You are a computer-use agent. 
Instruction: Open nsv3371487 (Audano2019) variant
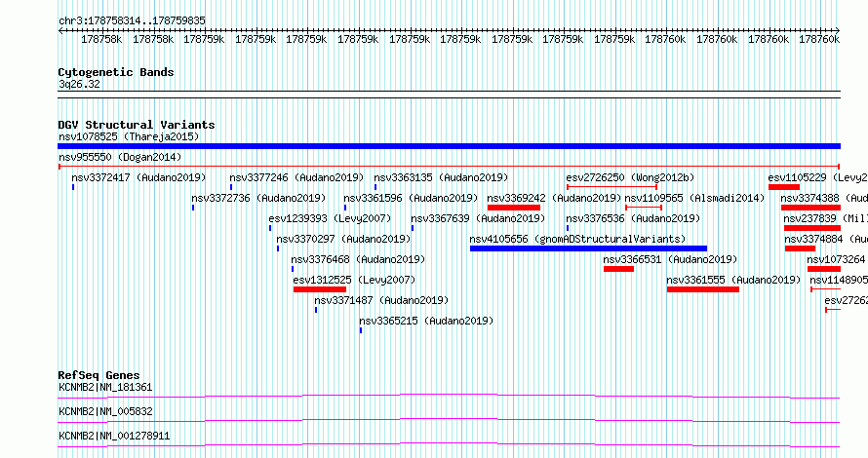[x=381, y=300]
